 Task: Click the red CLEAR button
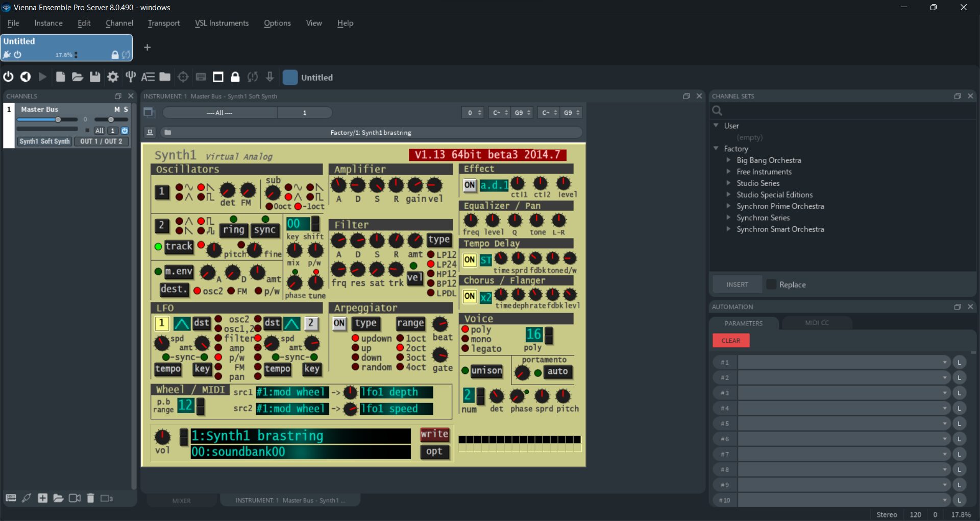(x=730, y=341)
